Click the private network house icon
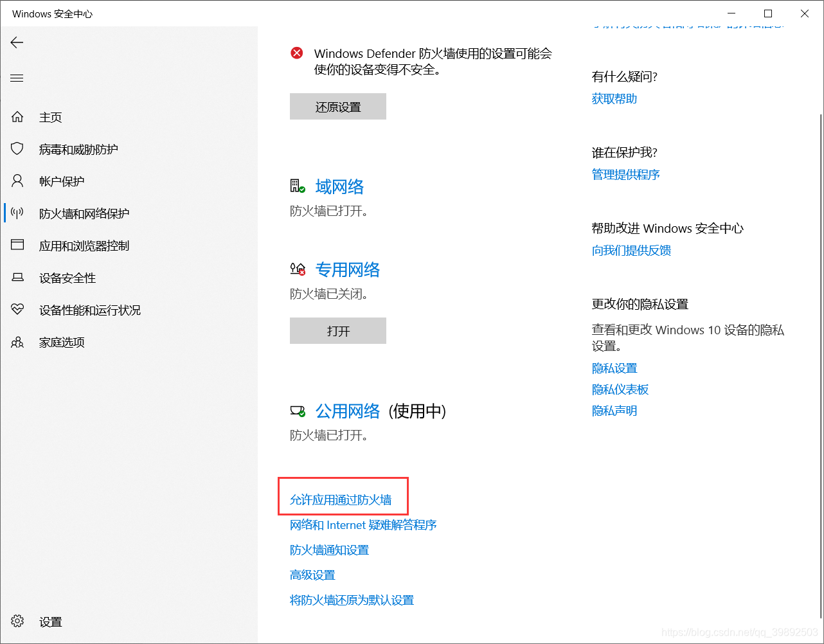Viewport: 824px width, 644px height. [298, 269]
